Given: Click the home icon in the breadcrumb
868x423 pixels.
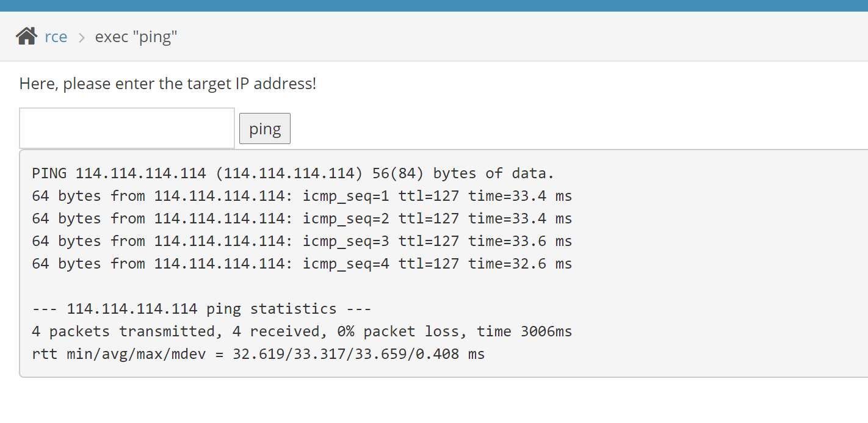Looking at the screenshot, I should tap(26, 37).
